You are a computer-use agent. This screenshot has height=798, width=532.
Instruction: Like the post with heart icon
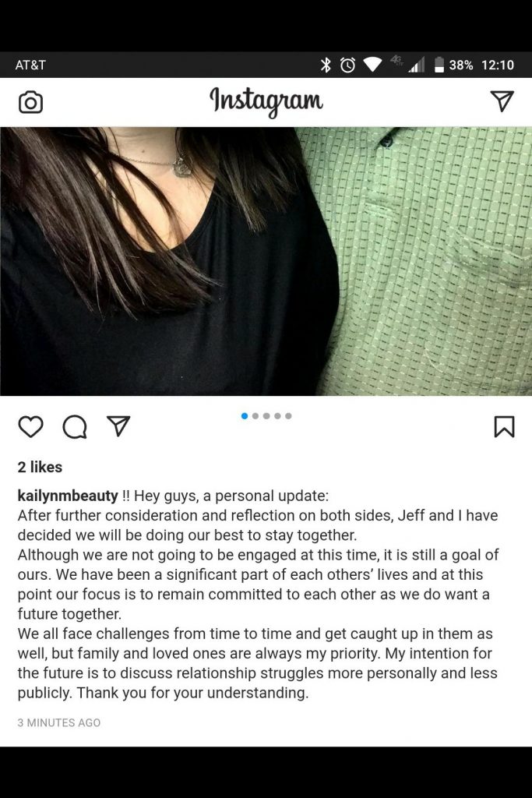[x=31, y=426]
